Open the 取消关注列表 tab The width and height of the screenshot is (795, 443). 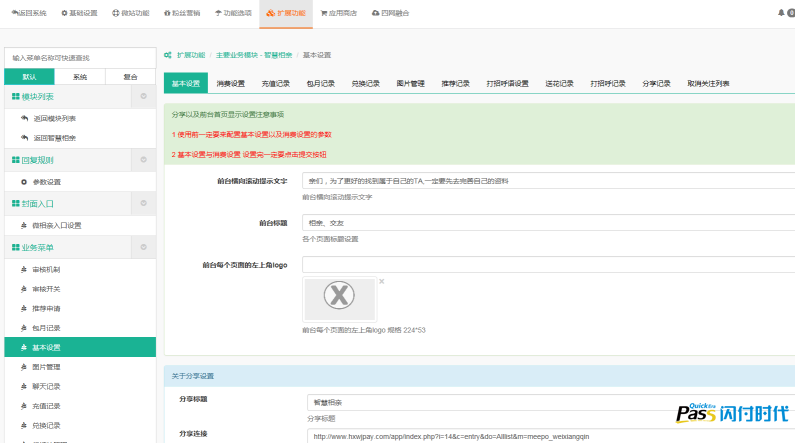pyautogui.click(x=708, y=83)
